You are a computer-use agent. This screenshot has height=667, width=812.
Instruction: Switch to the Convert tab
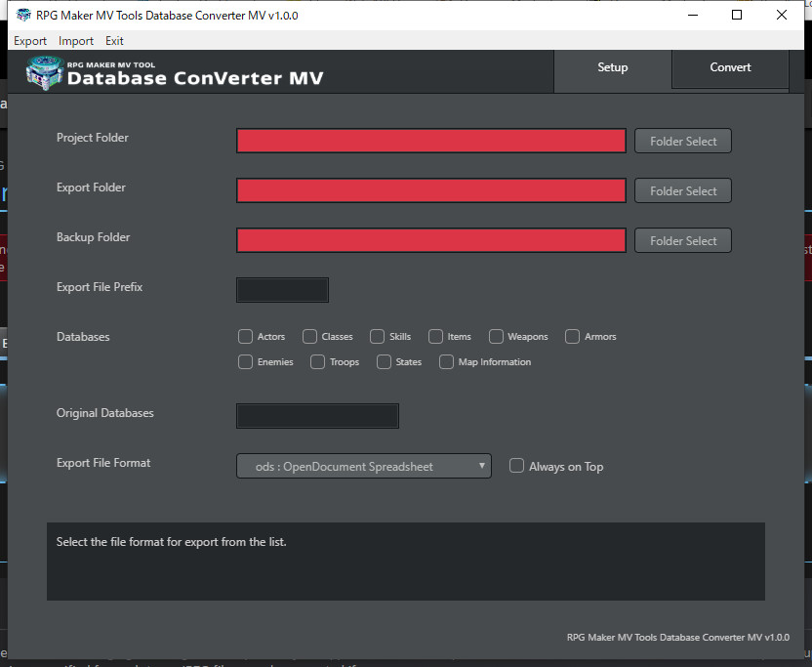730,67
